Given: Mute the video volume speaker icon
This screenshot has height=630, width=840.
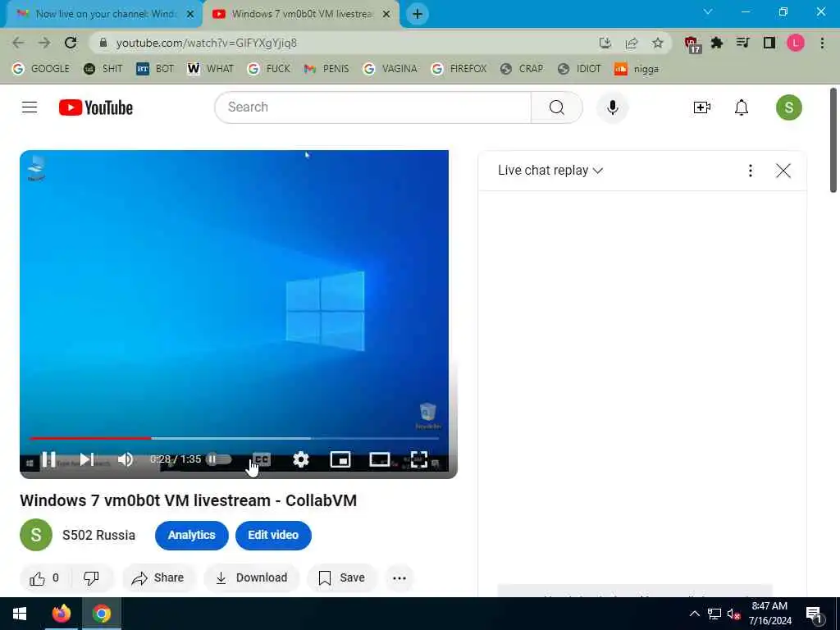Looking at the screenshot, I should click(126, 459).
